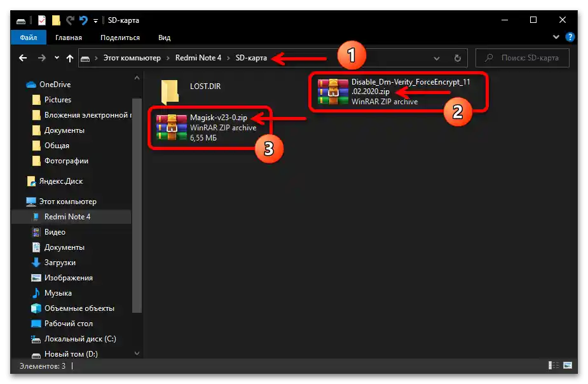Open Локальный диск (C:) in the sidebar
The image size is (588, 384).
[80, 339]
